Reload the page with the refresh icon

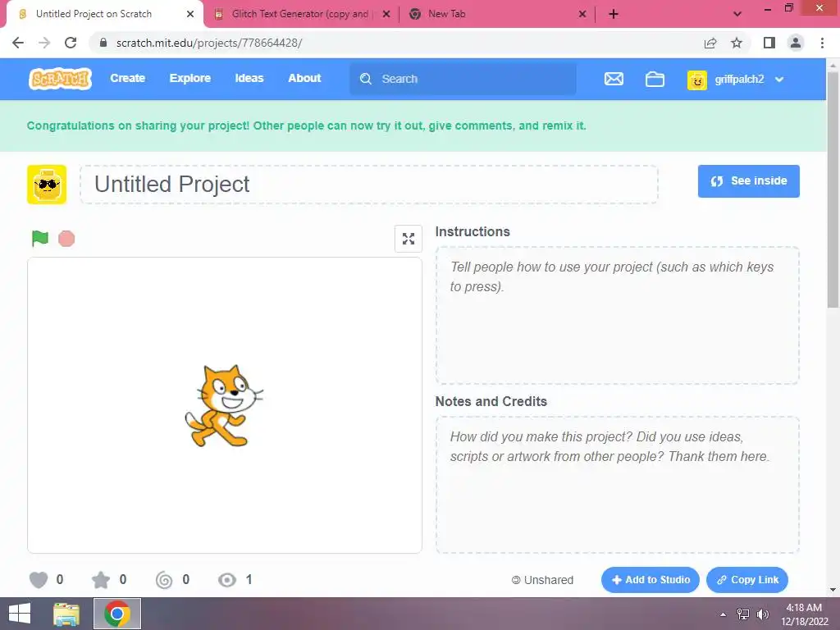pos(71,43)
